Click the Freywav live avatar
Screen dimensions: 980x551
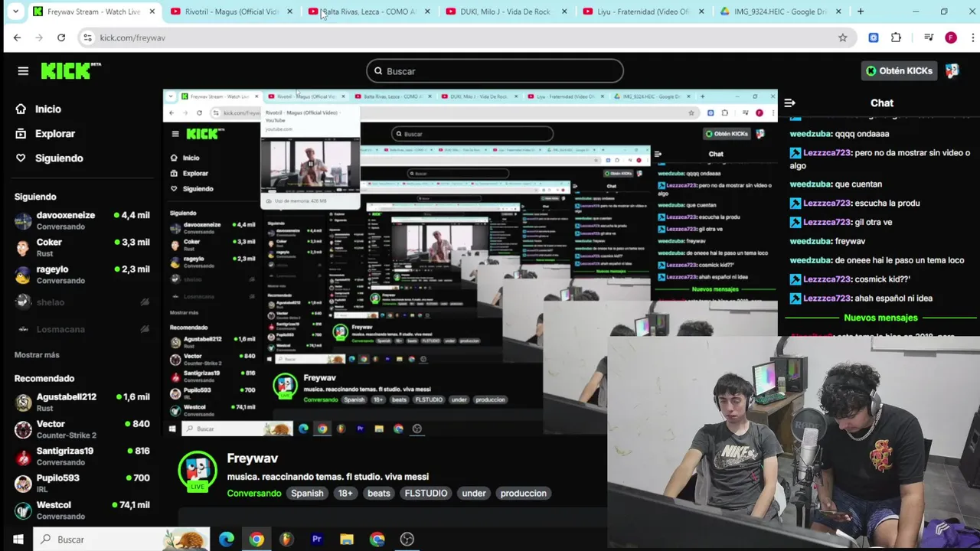(198, 471)
